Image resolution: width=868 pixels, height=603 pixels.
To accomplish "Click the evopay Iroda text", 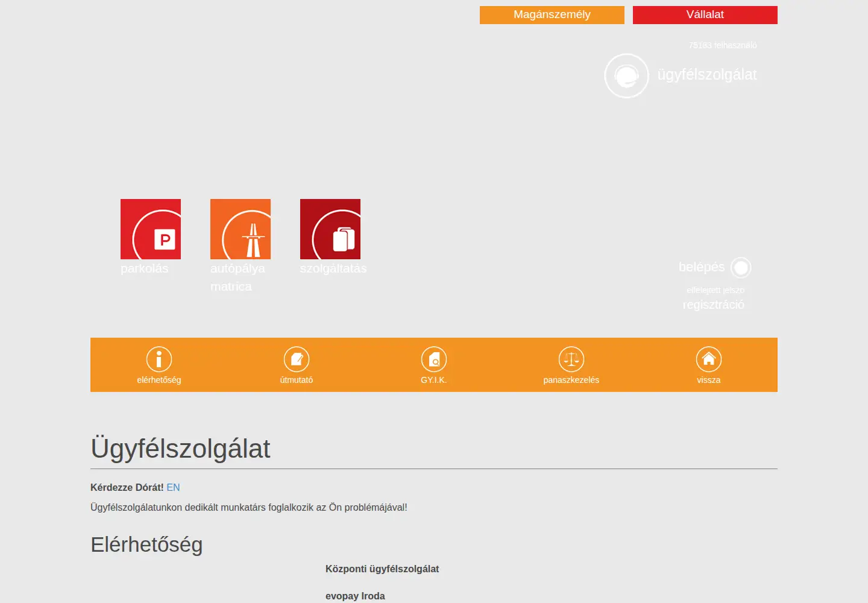I will 355,596.
